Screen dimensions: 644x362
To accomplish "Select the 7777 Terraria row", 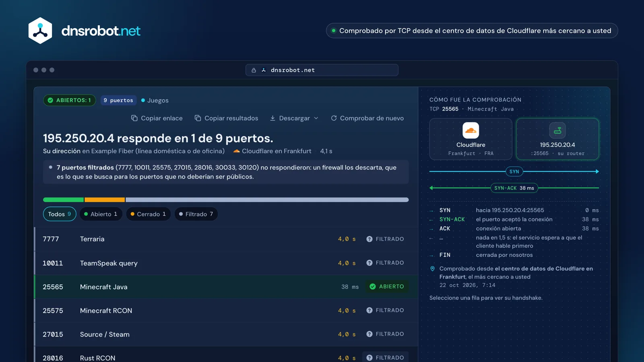I will click(226, 239).
